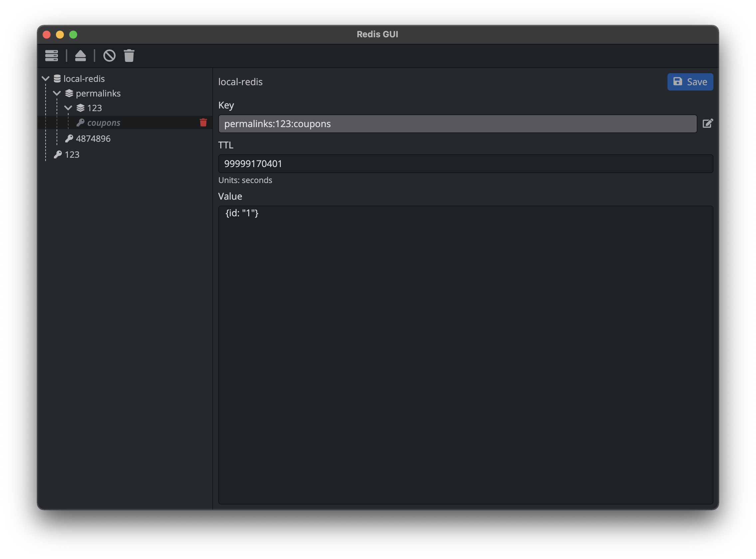The height and width of the screenshot is (559, 756).
Task: Select the 4874896 key in tree
Action: [93, 138]
